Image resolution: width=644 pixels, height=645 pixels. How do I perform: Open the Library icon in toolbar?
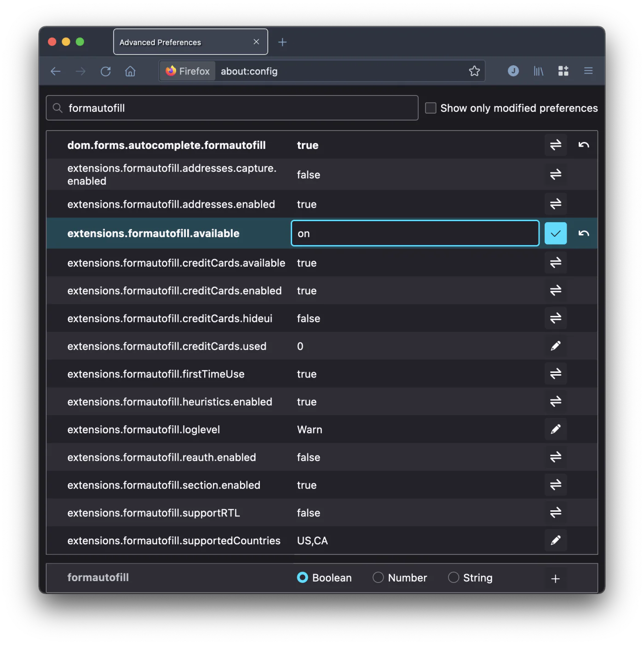(x=538, y=71)
